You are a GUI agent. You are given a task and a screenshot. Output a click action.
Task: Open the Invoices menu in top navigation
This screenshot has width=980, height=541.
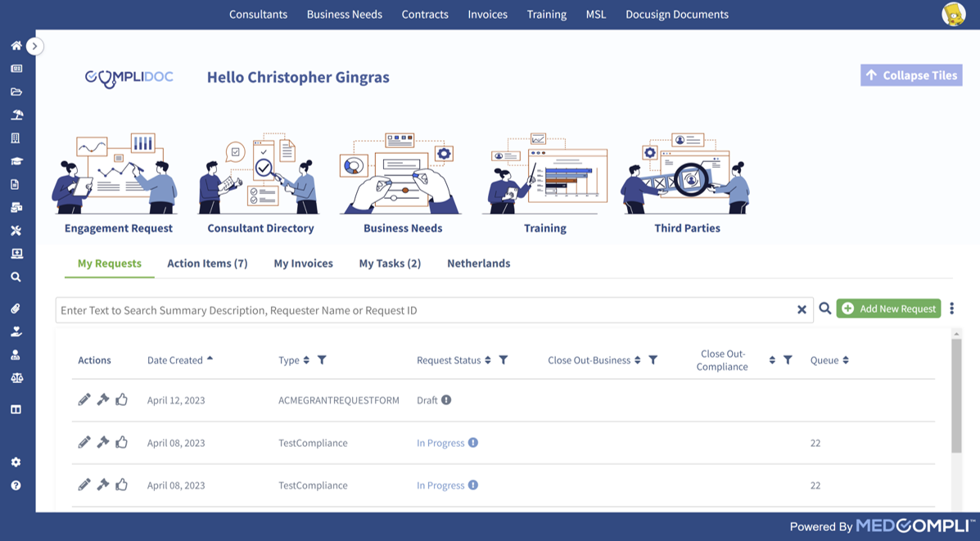[x=487, y=15]
